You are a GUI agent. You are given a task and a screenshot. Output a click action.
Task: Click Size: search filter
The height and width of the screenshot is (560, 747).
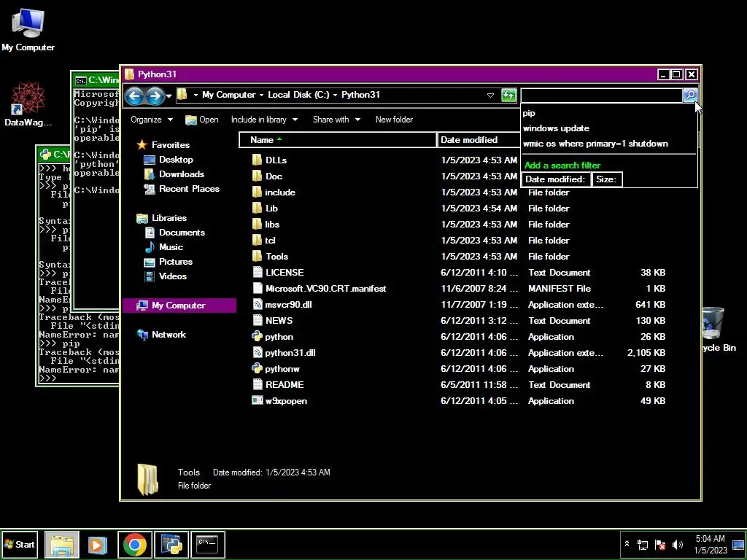(x=607, y=179)
